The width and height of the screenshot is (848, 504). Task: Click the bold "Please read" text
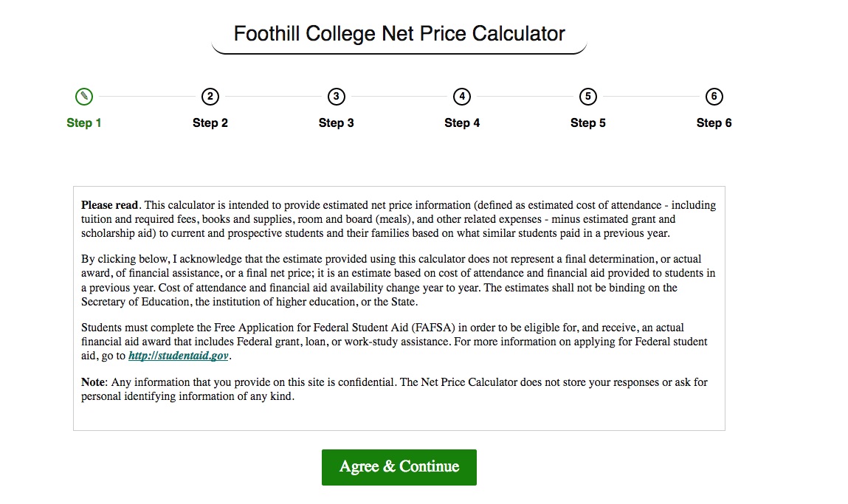click(110, 205)
